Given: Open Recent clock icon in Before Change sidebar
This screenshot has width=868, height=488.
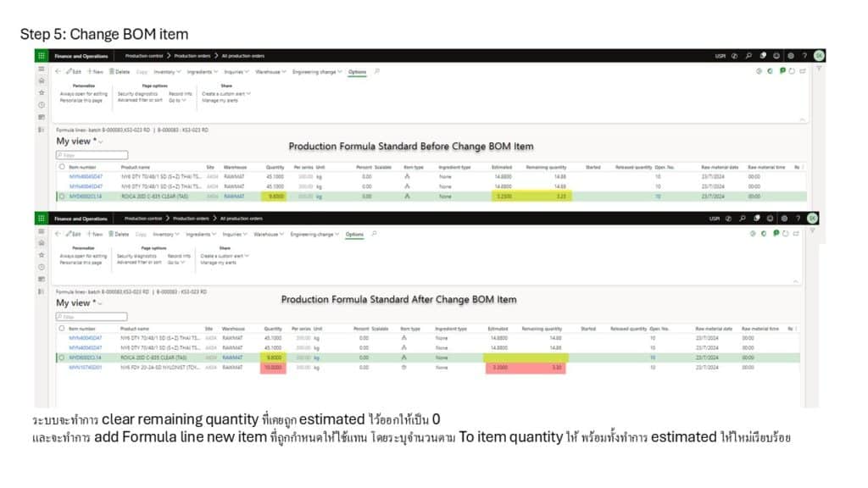Looking at the screenshot, I should [x=42, y=105].
